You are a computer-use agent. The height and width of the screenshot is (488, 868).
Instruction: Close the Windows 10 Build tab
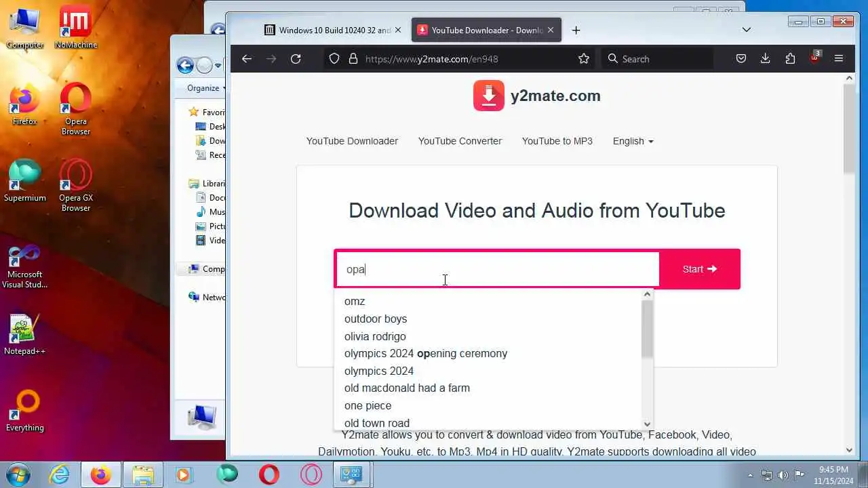[398, 30]
